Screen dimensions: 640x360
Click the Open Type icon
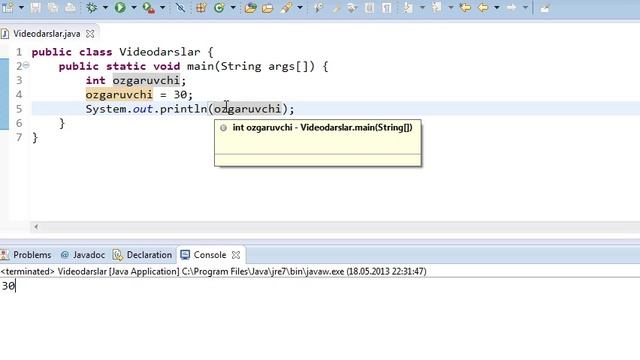click(x=251, y=7)
